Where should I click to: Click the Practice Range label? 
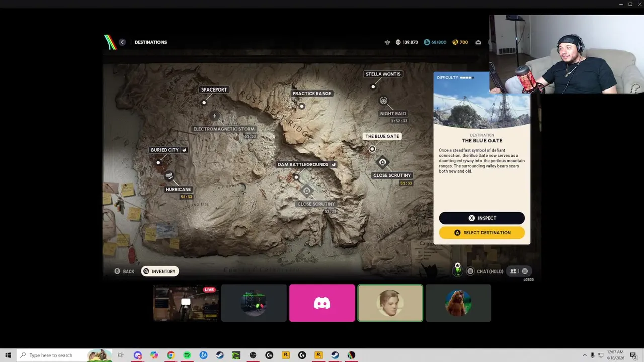coord(312,93)
